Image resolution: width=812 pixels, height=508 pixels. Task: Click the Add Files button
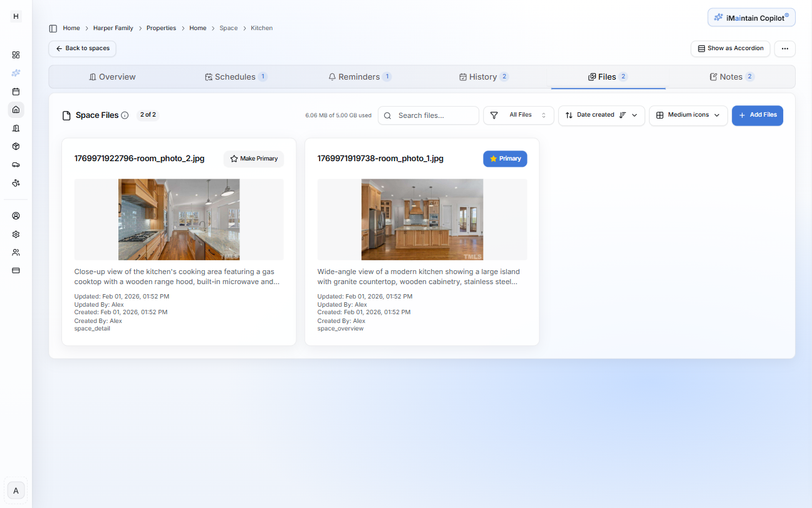[757, 115]
